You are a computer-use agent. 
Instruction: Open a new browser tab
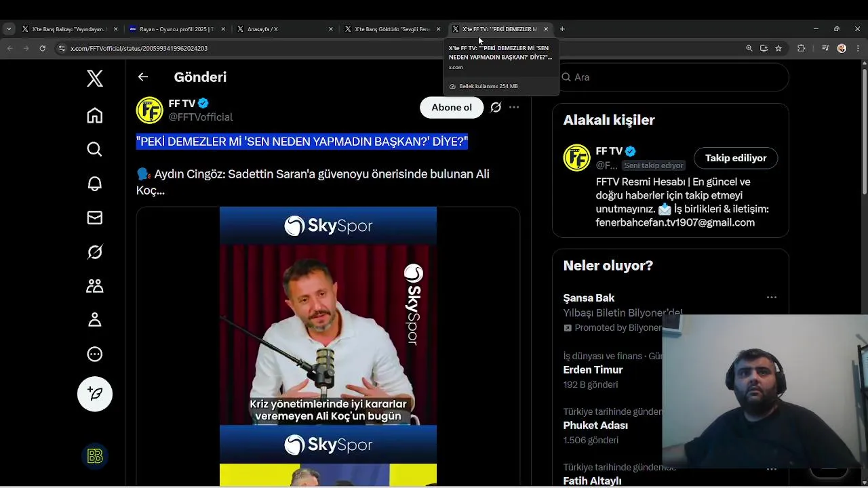click(562, 29)
